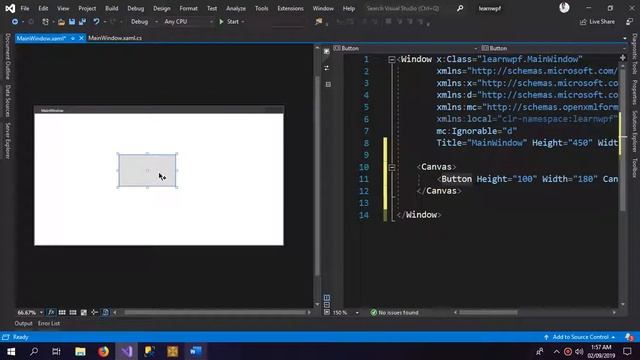Open the File menu

coord(25,8)
